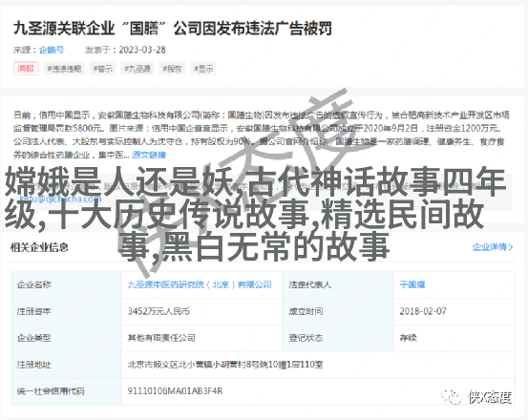Screen dimensions: 528x420
Task: Click company type 其他有限责任公司
Action: click(161, 338)
